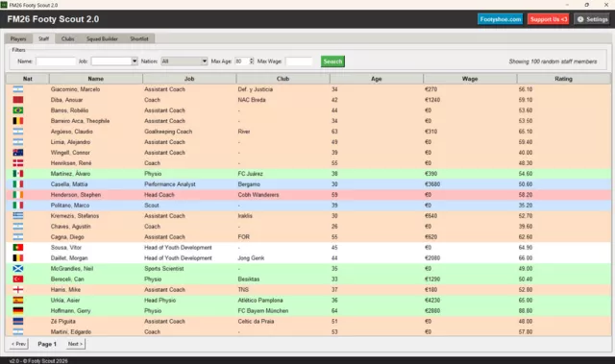The height and width of the screenshot is (364, 615).
Task: Switch to Squad Builder tab
Action: [x=102, y=38]
